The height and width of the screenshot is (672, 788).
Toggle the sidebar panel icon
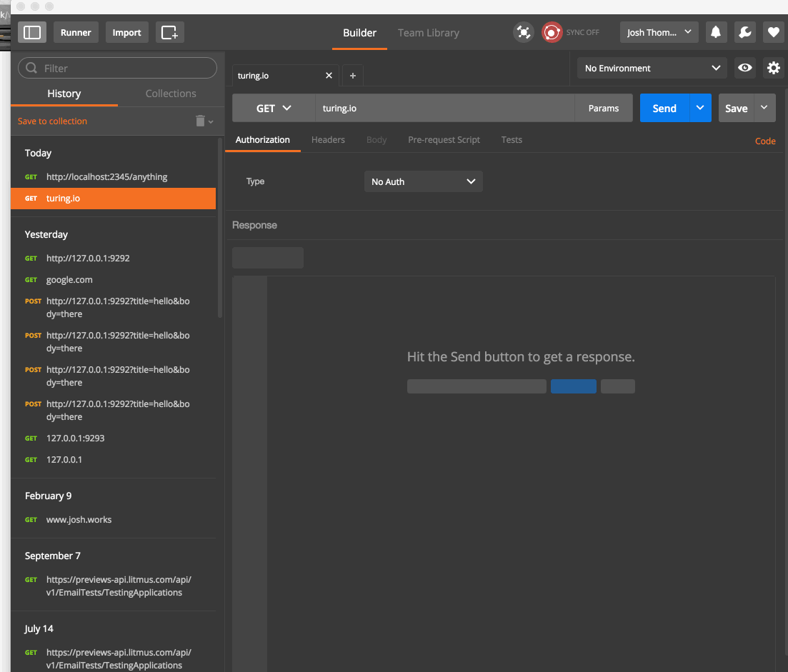[x=32, y=32]
